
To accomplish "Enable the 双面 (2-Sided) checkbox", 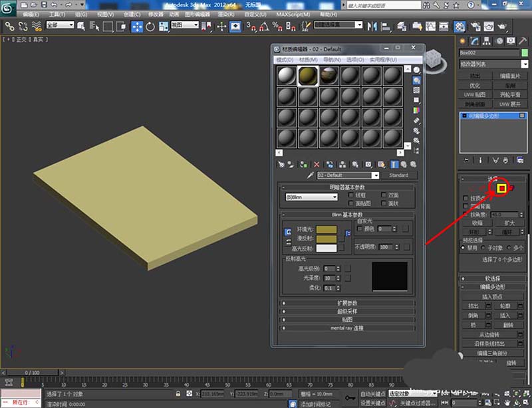I will point(384,196).
